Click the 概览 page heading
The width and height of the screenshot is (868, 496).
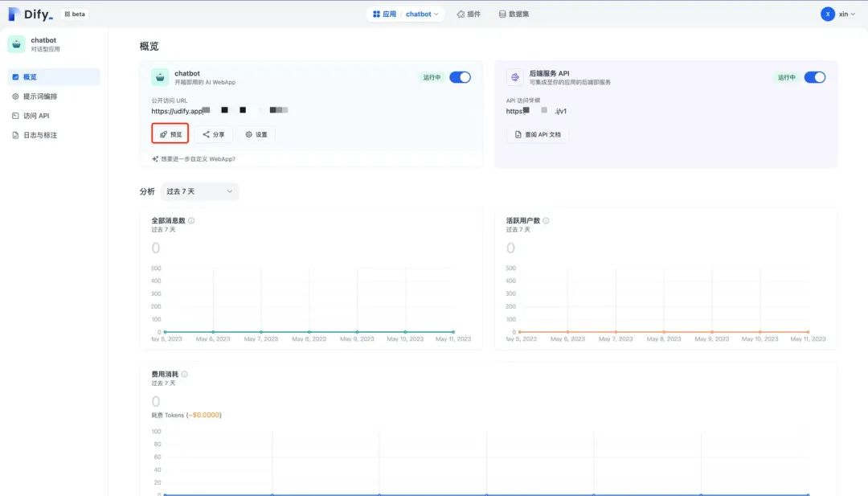[x=149, y=46]
